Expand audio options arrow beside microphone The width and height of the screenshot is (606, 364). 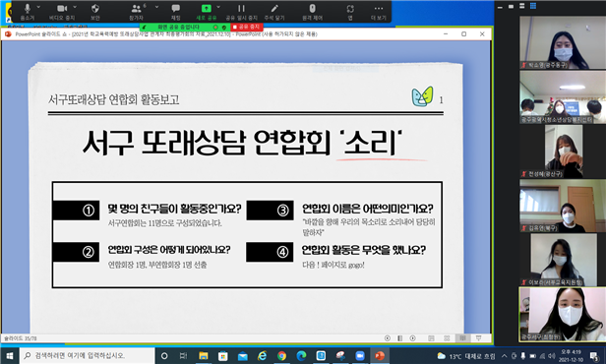[38, 7]
